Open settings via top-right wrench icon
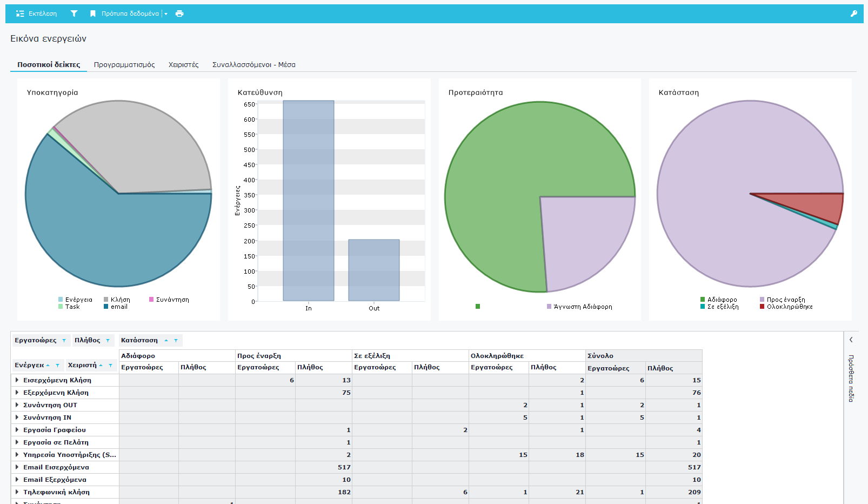Viewport: 868px width, 504px height. tap(854, 14)
